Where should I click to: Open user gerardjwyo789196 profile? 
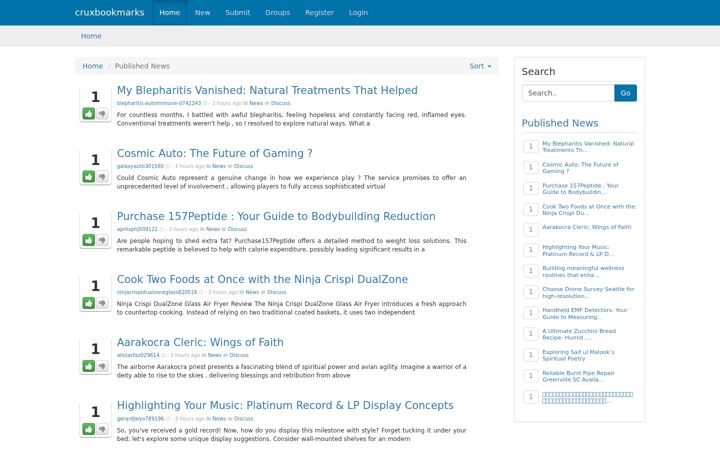[x=140, y=419]
